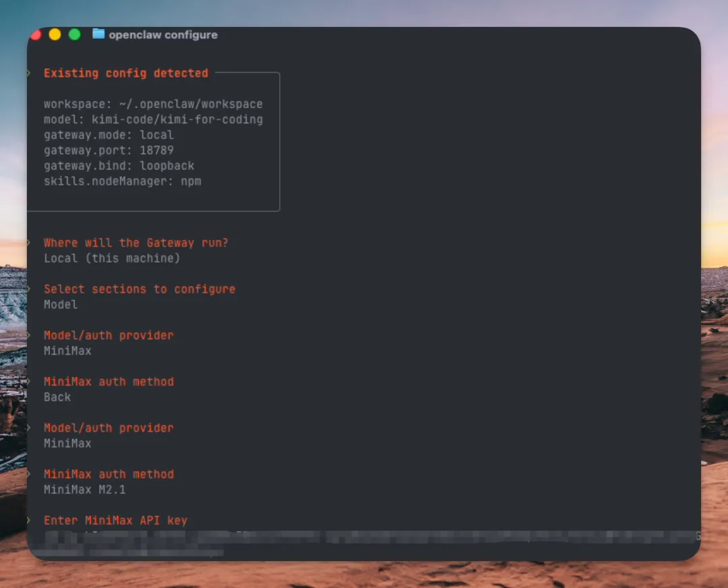Click the folder icon in the title bar

tap(98, 34)
